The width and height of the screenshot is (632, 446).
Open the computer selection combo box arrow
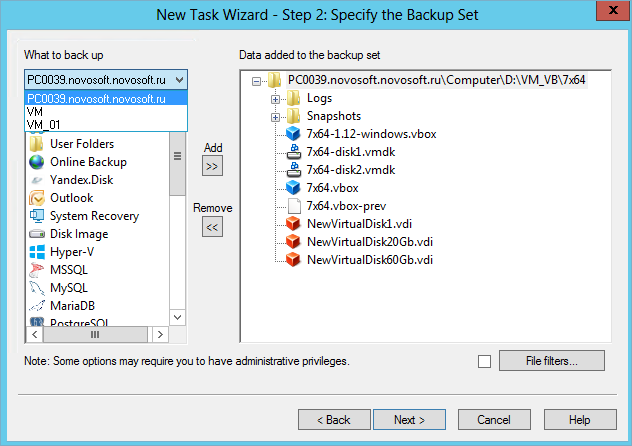pos(180,80)
